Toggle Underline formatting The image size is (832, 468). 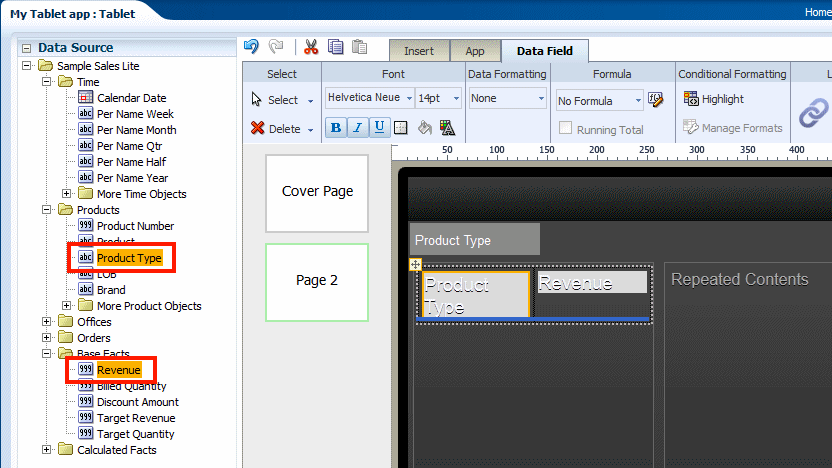[x=379, y=128]
